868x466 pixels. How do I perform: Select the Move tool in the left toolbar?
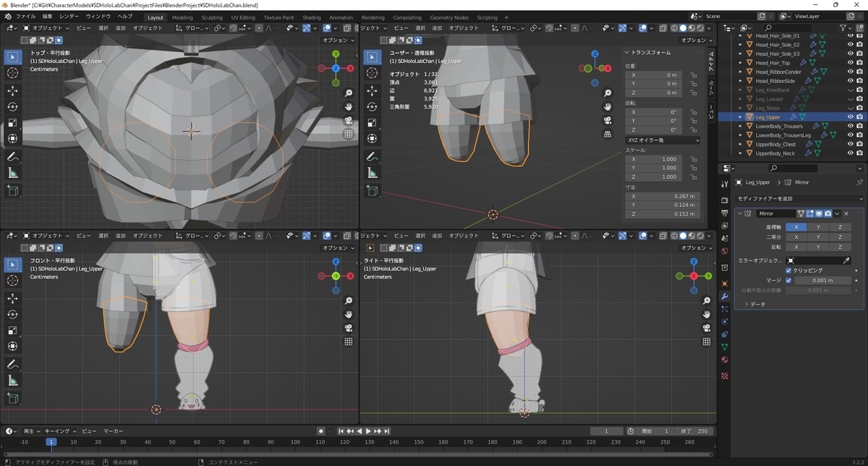click(12, 90)
